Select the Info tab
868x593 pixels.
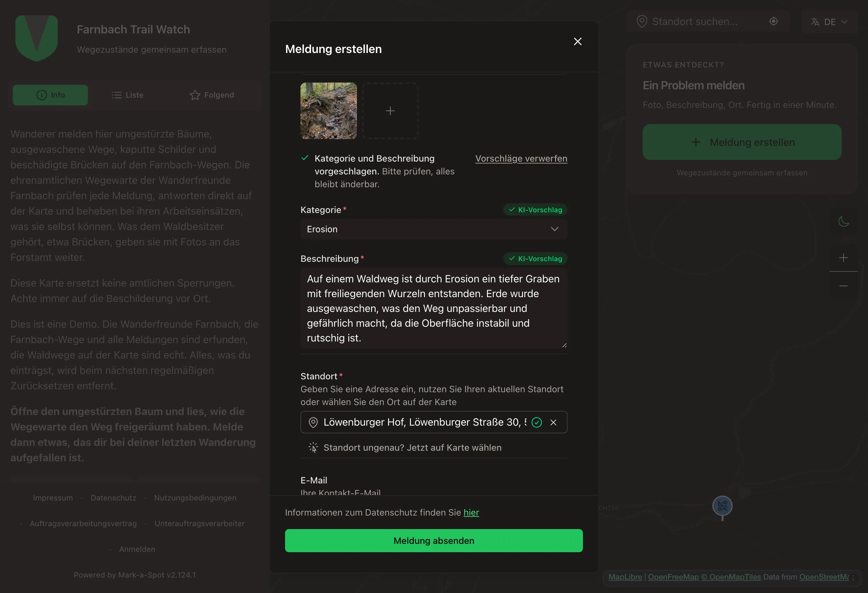point(50,95)
